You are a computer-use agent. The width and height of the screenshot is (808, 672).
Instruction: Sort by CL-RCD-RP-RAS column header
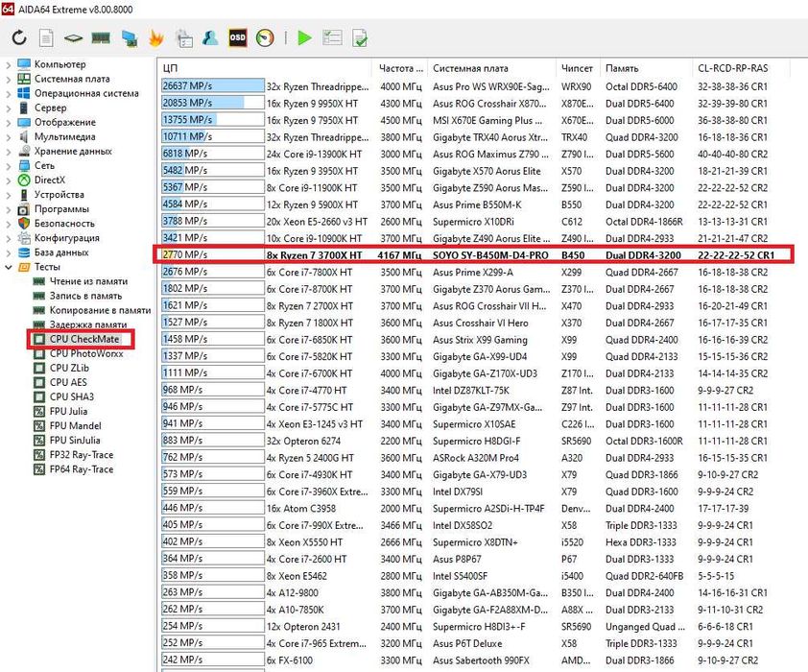[740, 68]
